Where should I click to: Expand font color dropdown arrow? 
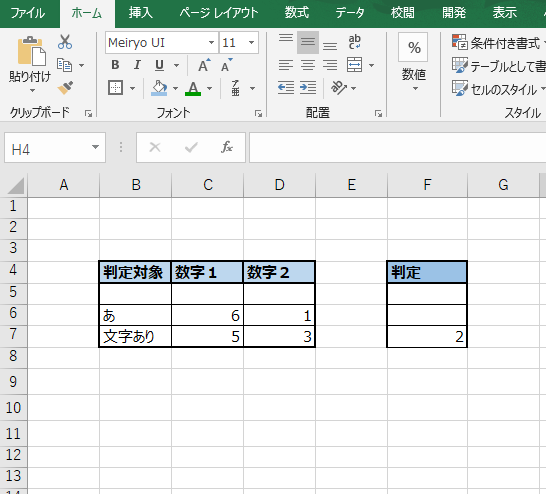(x=209, y=88)
